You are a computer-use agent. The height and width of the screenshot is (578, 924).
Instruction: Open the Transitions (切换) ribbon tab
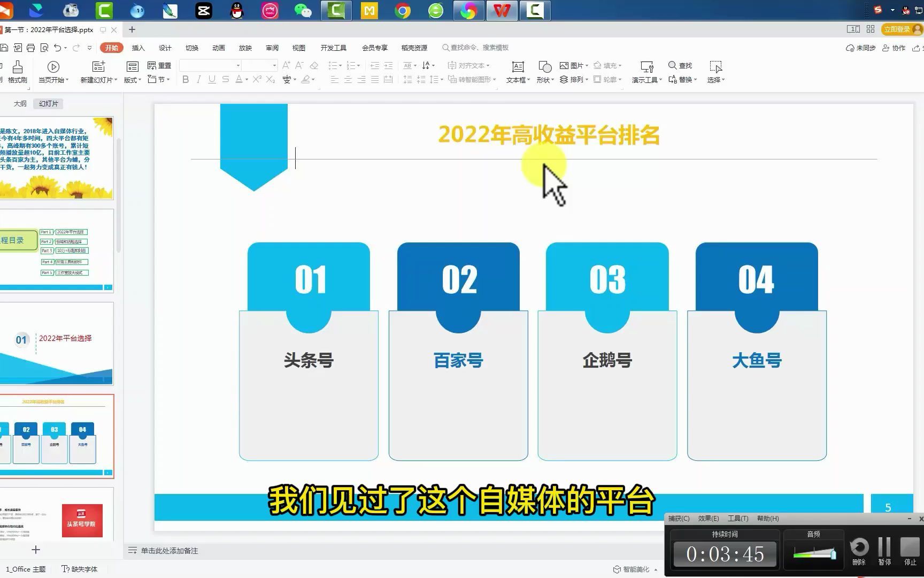191,48
